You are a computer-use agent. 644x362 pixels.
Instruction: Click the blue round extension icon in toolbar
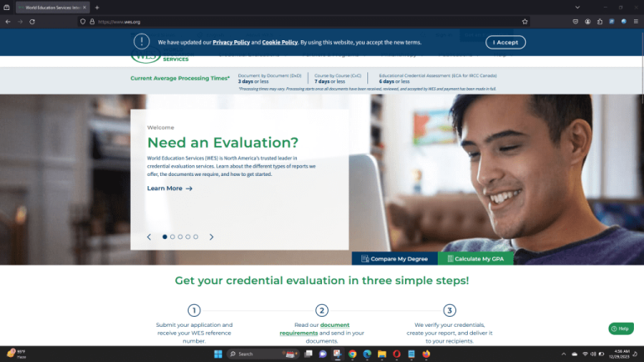click(x=624, y=22)
